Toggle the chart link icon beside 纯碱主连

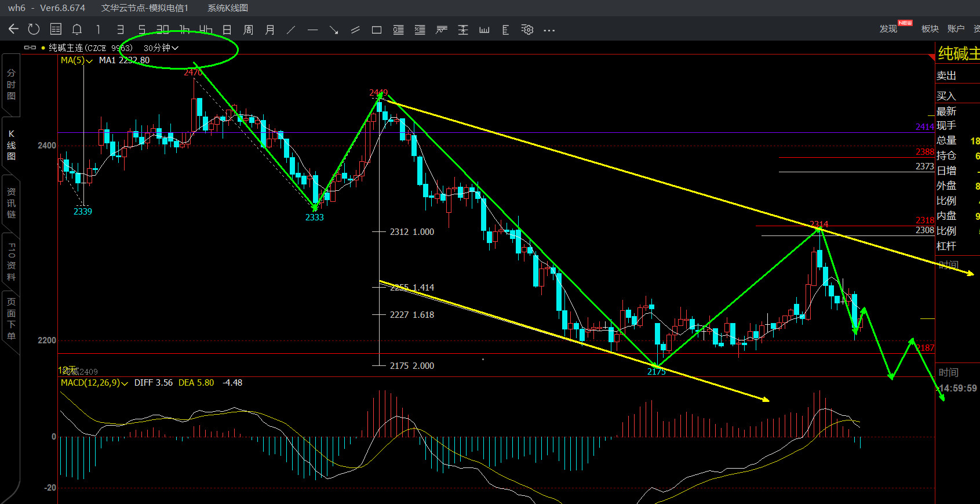[30, 48]
